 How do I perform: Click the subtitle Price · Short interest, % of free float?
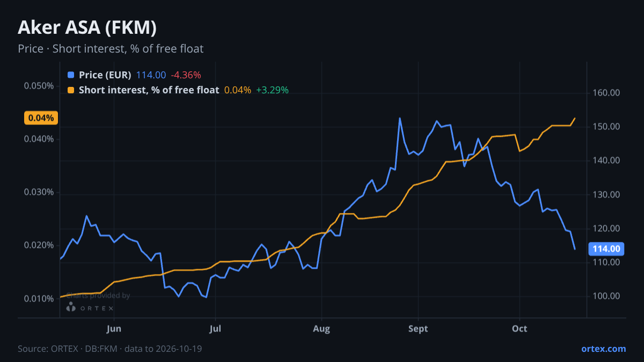(x=111, y=49)
